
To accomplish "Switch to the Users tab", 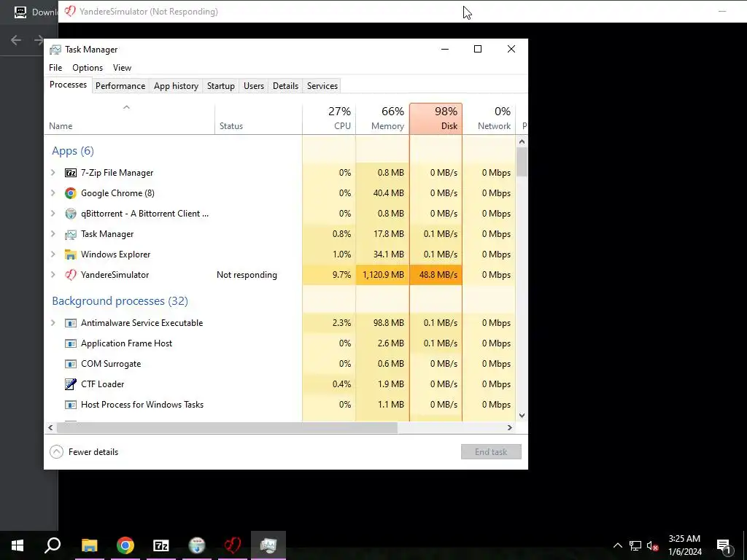I will tap(254, 86).
